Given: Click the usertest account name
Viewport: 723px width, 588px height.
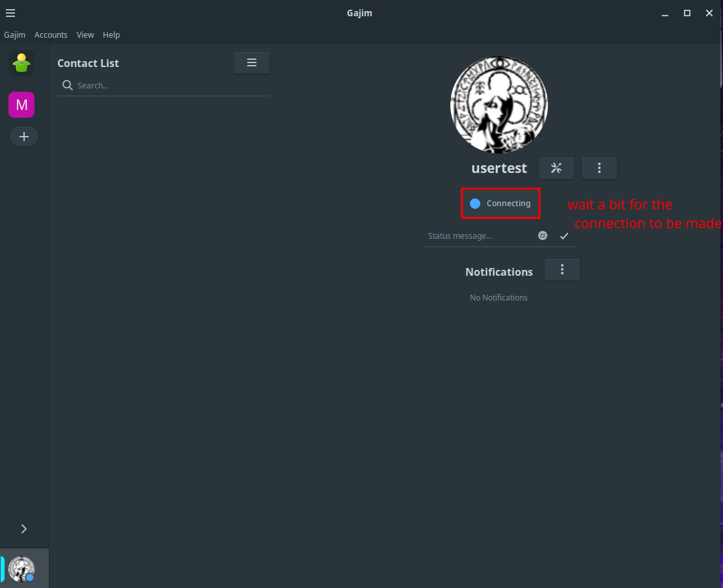Looking at the screenshot, I should coord(499,168).
